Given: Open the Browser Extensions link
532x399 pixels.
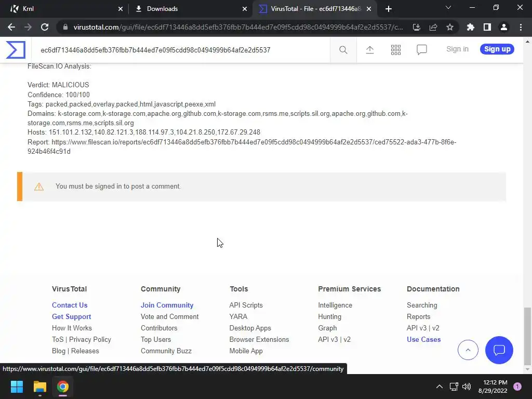Looking at the screenshot, I should tap(259, 339).
